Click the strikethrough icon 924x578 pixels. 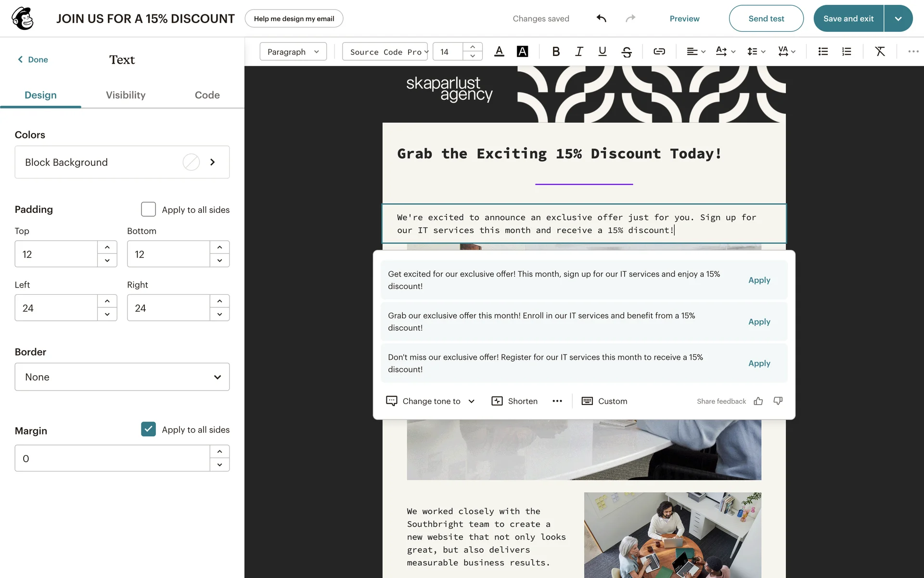(x=626, y=52)
